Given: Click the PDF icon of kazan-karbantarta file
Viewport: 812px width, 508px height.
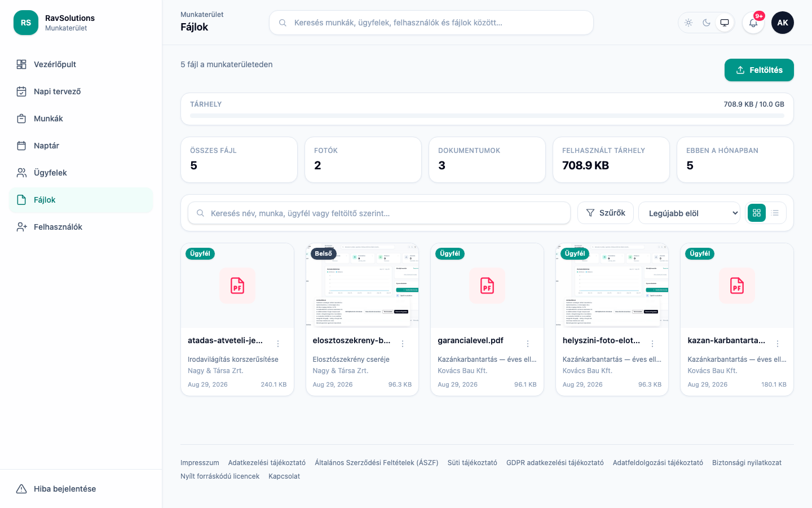Looking at the screenshot, I should pos(737,286).
